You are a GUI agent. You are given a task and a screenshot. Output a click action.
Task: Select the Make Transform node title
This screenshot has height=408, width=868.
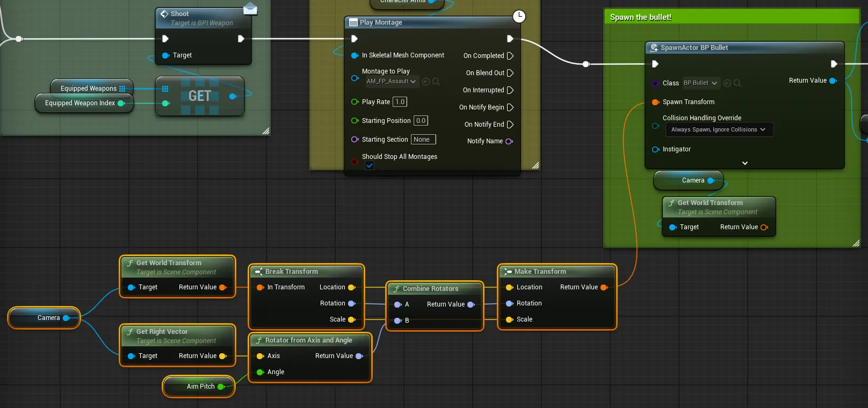click(540, 272)
